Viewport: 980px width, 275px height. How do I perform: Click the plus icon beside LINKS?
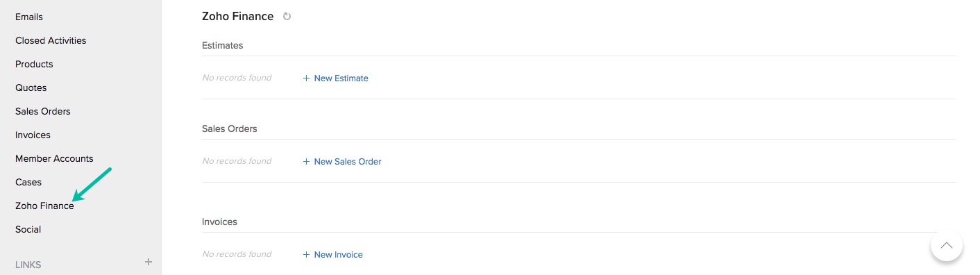[148, 262]
